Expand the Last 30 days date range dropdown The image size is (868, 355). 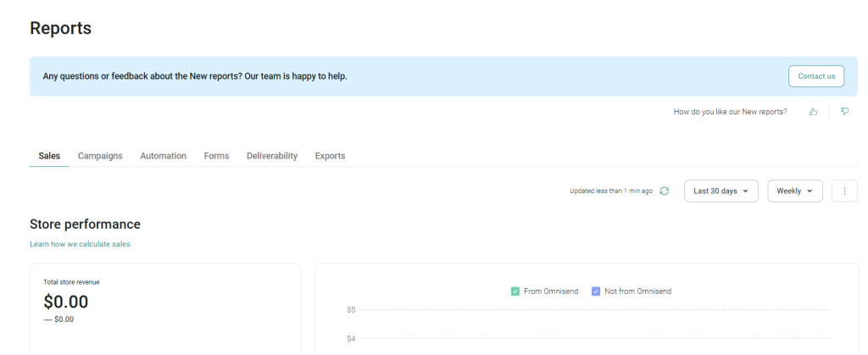point(721,191)
